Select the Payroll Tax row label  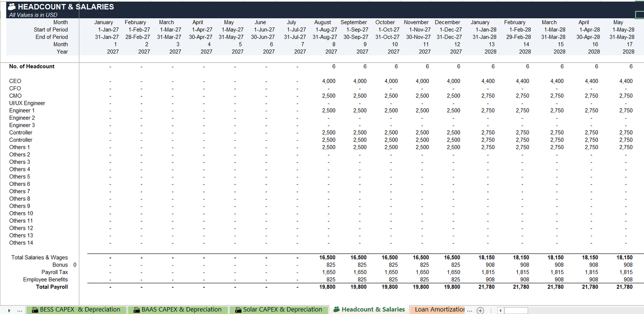[55, 272]
